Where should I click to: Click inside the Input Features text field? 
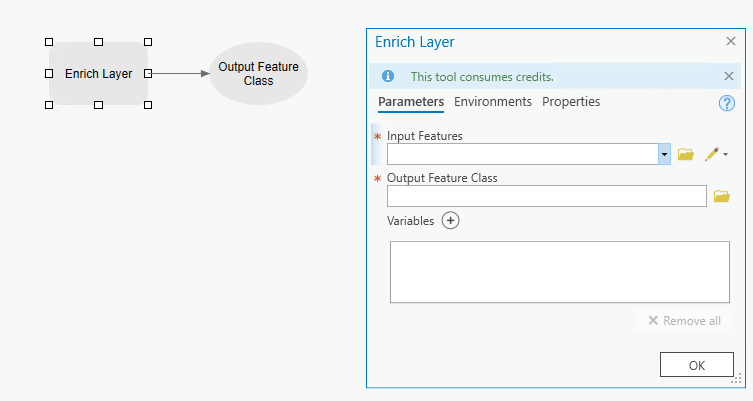(x=522, y=154)
